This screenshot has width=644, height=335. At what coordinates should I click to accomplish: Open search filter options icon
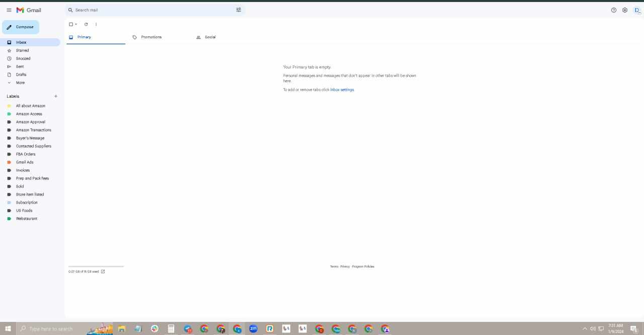pyautogui.click(x=238, y=10)
